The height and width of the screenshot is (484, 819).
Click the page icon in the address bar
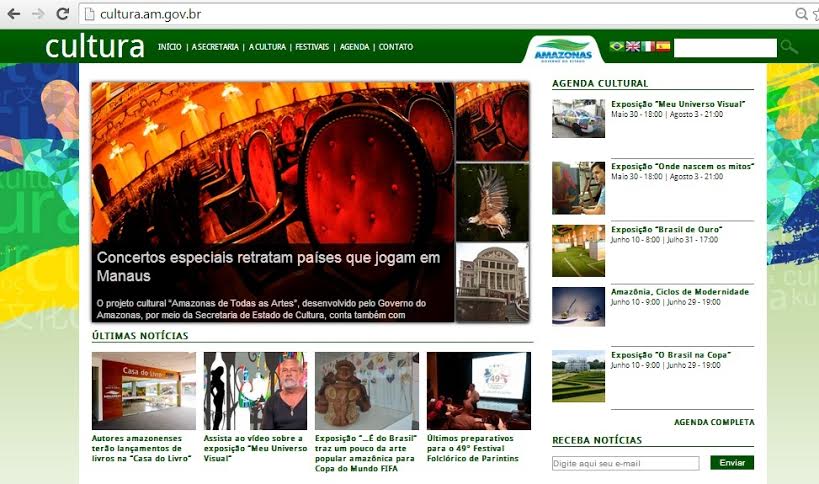[89, 14]
